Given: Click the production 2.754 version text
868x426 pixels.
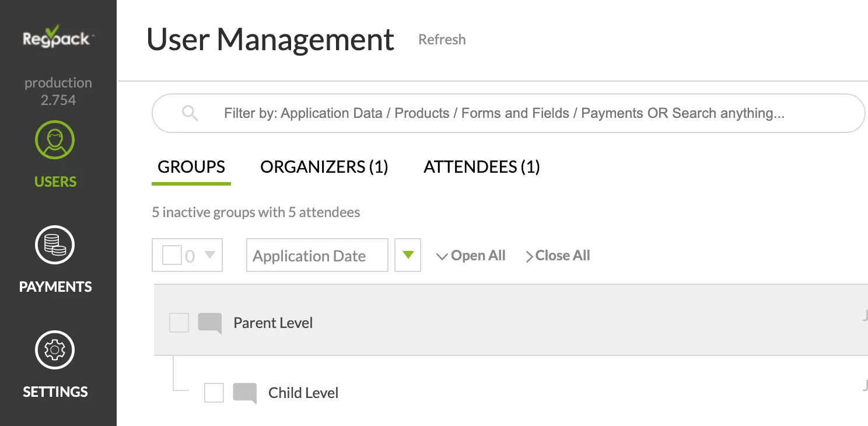Looking at the screenshot, I should coord(58,91).
